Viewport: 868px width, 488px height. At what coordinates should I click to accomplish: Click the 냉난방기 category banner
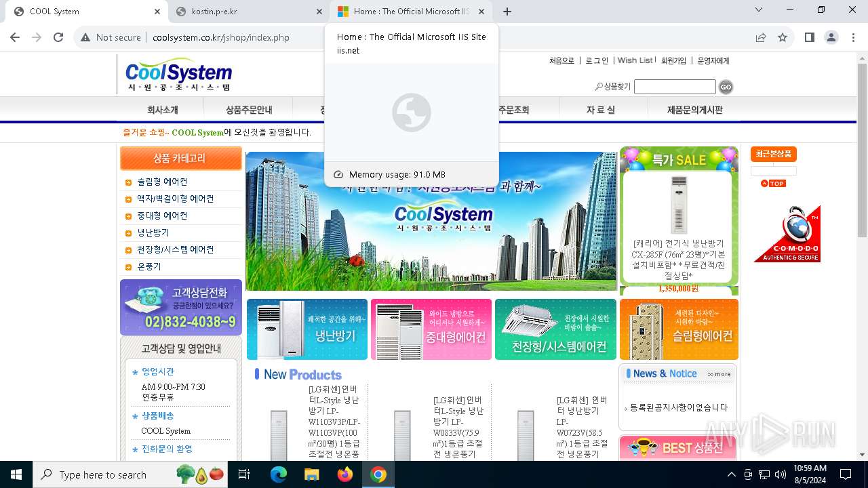[x=307, y=329]
